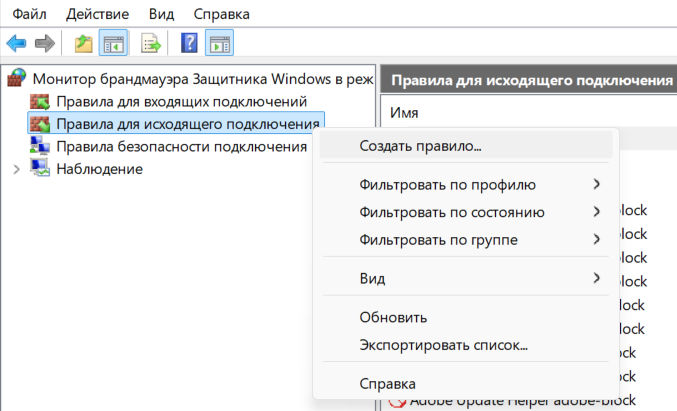The height and width of the screenshot is (411, 677).
Task: Open the Фильтровать по профилю submenu
Action: pos(447,184)
